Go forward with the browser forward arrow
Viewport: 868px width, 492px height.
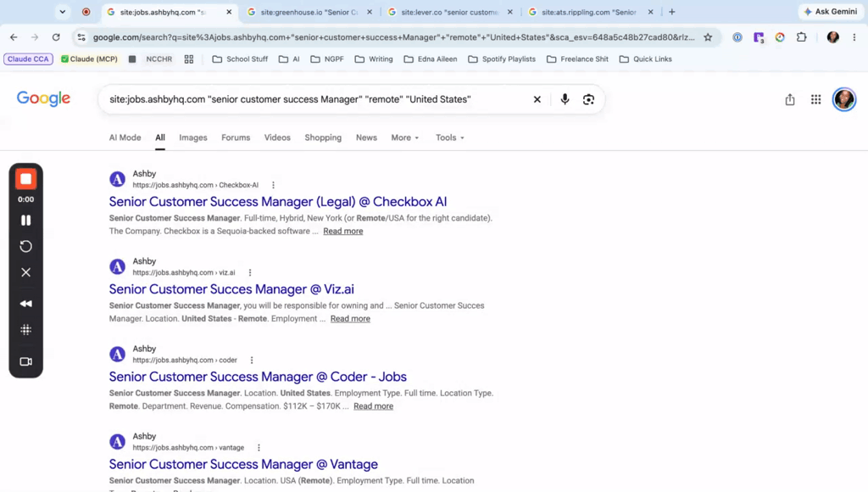[x=35, y=37]
